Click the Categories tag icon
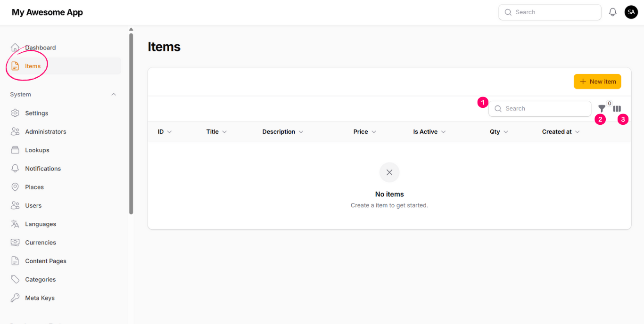This screenshot has height=324, width=644. (15, 280)
